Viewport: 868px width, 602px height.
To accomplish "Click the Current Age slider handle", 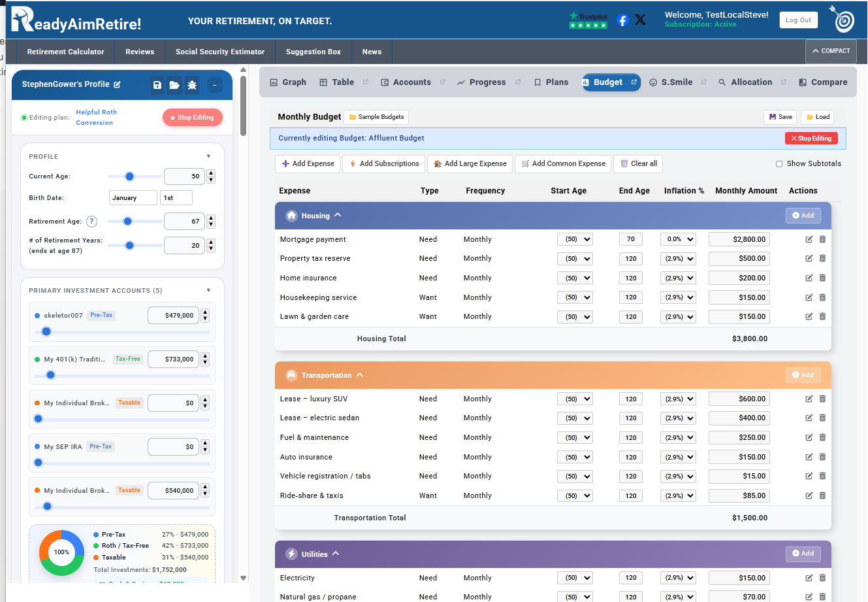I will [130, 176].
